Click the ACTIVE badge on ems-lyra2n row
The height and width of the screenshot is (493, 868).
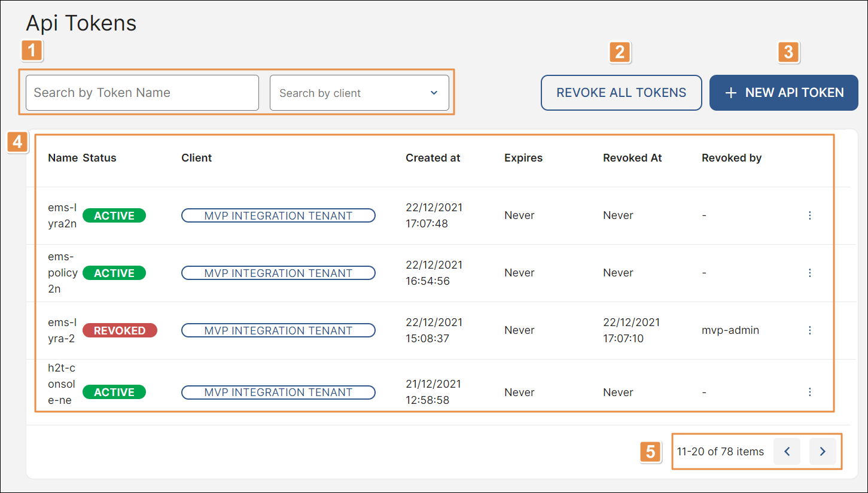tap(114, 215)
